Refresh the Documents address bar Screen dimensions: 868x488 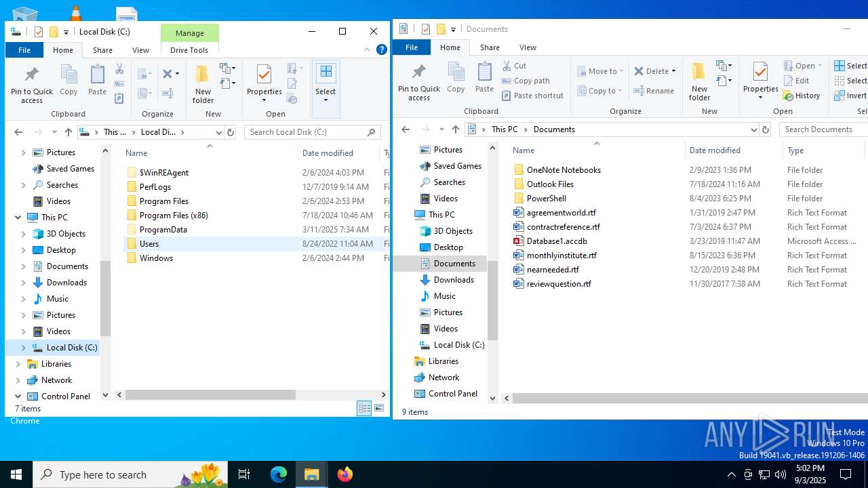[766, 129]
